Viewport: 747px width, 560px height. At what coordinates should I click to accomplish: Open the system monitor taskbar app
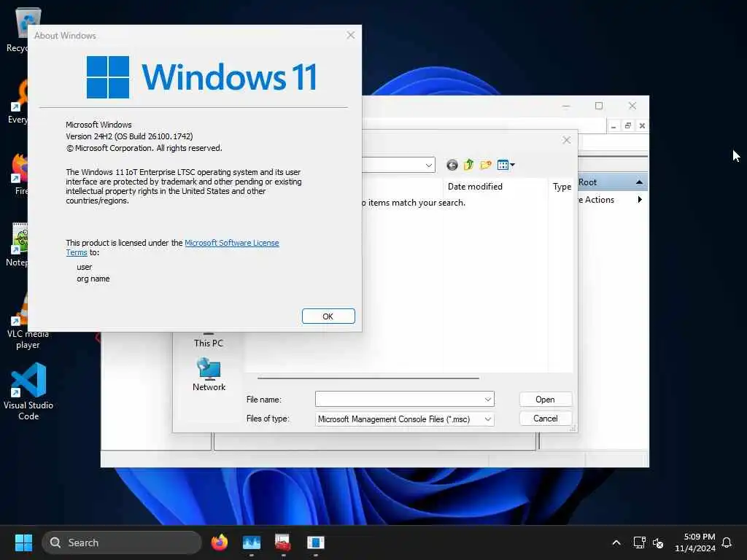(x=252, y=542)
